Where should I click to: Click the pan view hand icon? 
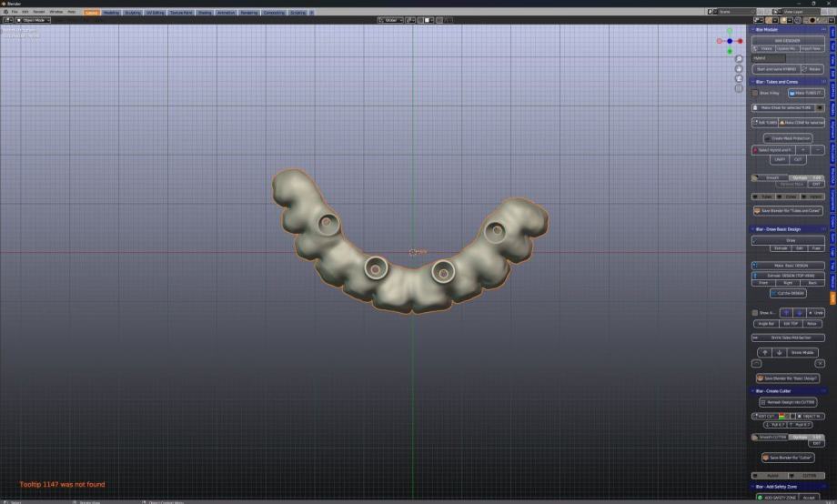pos(739,68)
